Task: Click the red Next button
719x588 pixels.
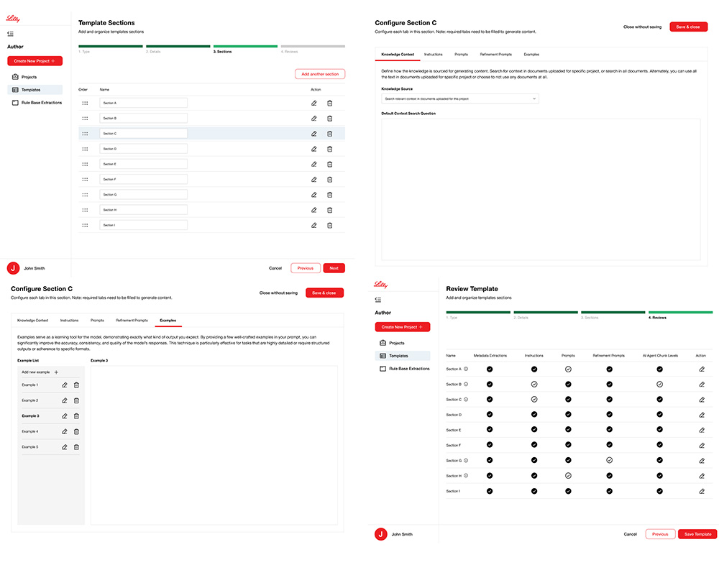Action: click(x=334, y=268)
